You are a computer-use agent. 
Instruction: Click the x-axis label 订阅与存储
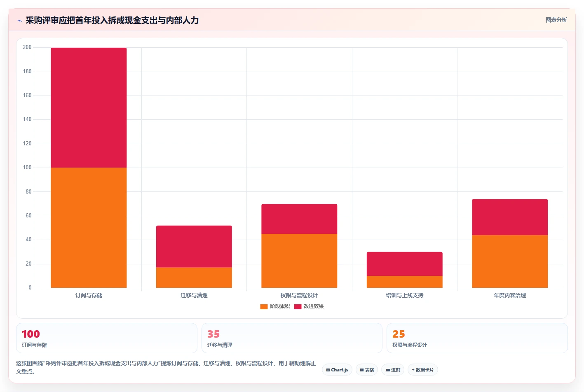[89, 295]
